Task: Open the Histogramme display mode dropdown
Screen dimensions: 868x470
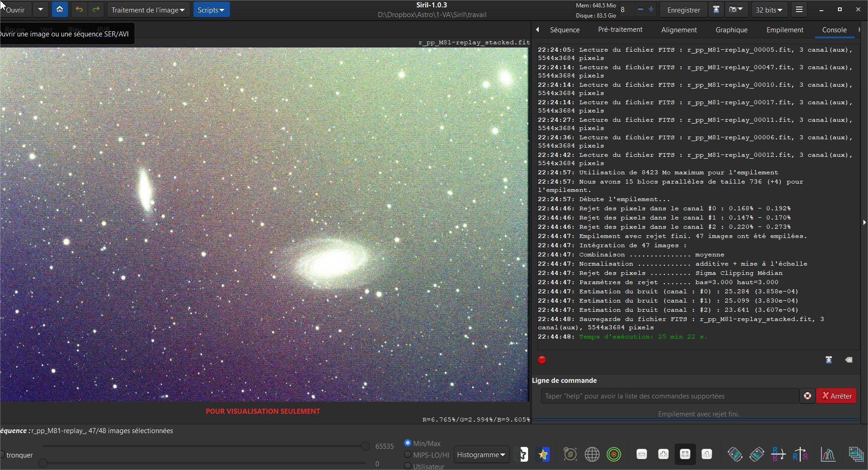Action: pyautogui.click(x=482, y=455)
